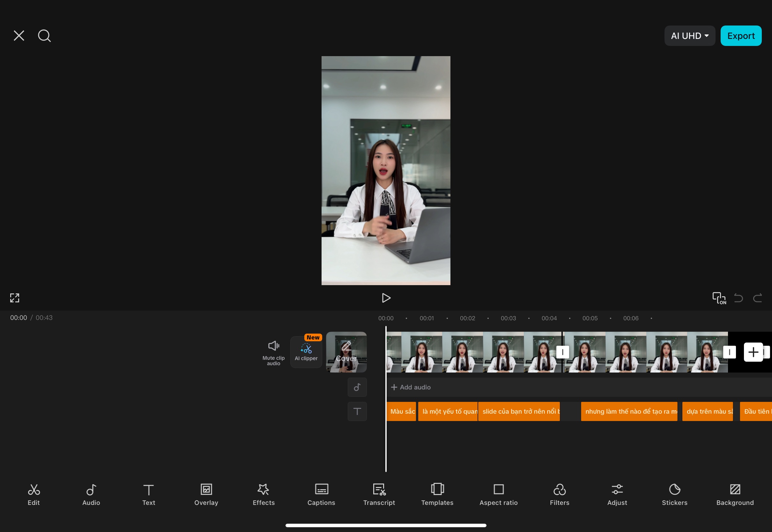
Task: Open the Aspect ratio tool
Action: tap(498, 495)
